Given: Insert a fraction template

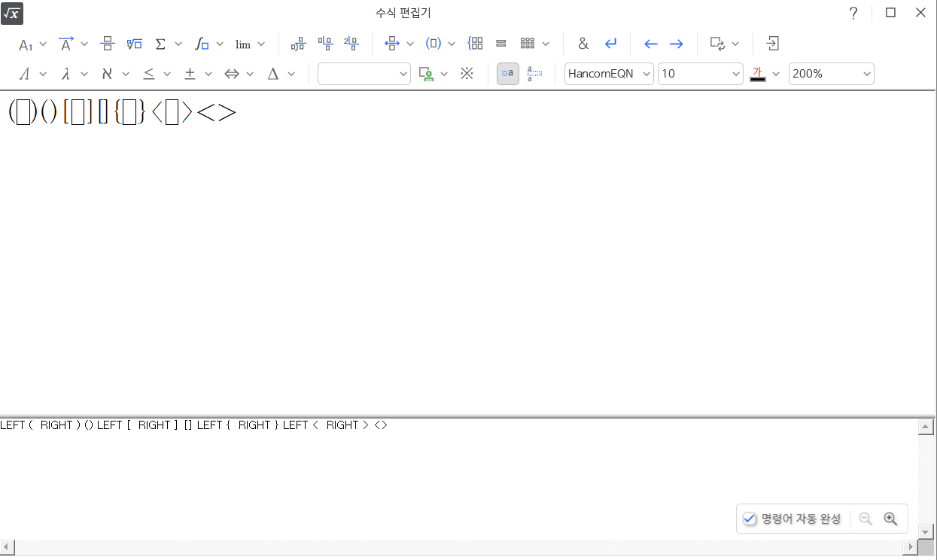Looking at the screenshot, I should (x=108, y=44).
